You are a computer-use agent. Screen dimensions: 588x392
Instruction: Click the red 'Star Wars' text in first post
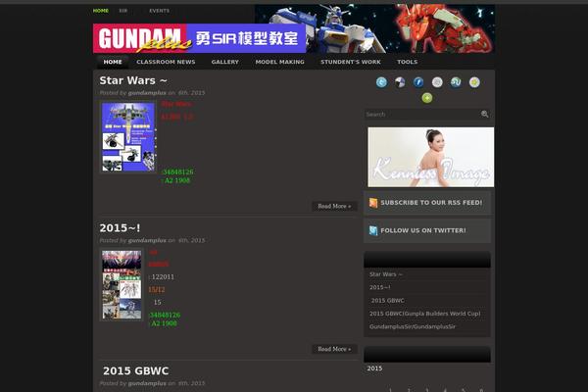click(176, 104)
